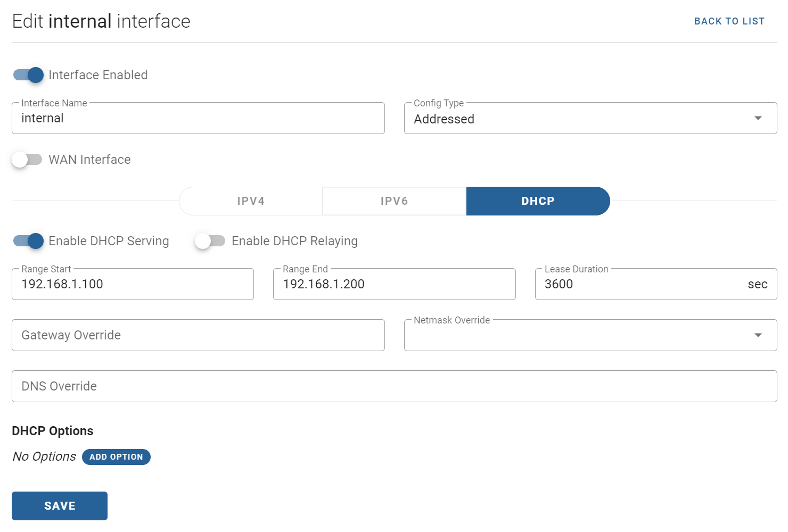Select the DHCP tab
The height and width of the screenshot is (532, 788).
pyautogui.click(x=538, y=201)
